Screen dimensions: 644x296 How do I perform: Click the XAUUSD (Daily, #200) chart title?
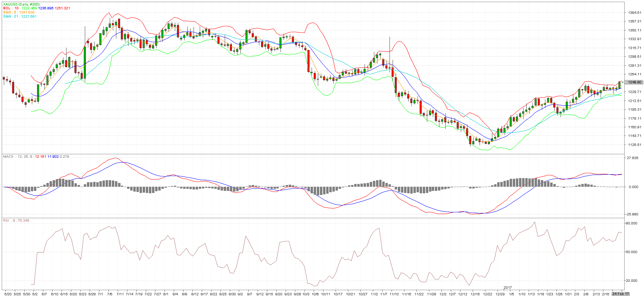pyautogui.click(x=21, y=4)
